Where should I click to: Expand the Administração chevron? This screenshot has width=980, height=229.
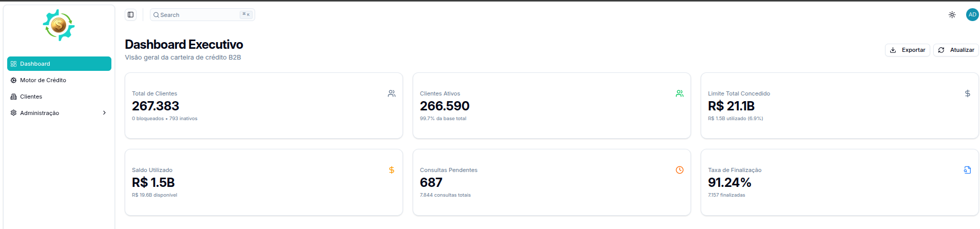104,113
